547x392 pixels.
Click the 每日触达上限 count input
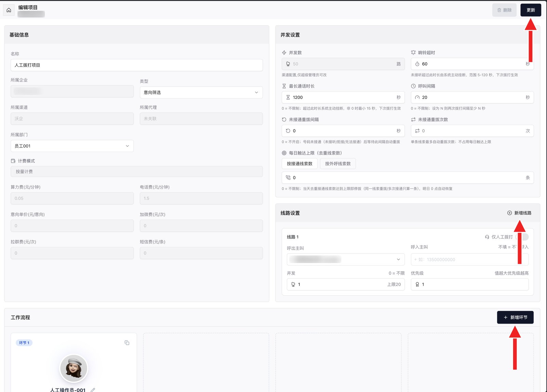408,178
